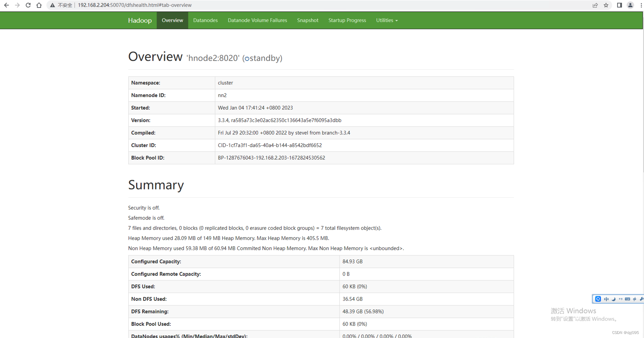Click the 'Namespace:' label cell
The width and height of the screenshot is (644, 338).
172,83
